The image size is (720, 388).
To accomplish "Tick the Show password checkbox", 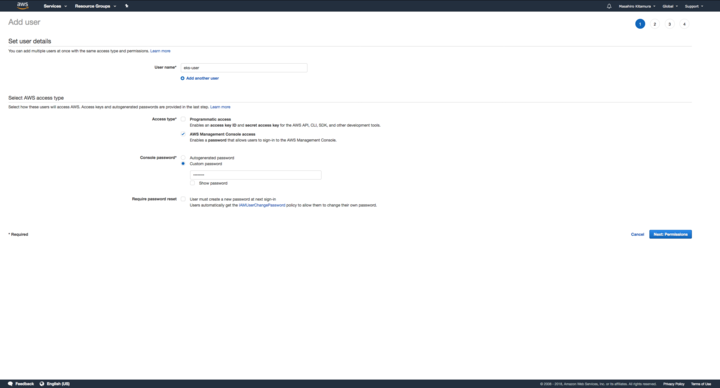I will click(x=192, y=183).
